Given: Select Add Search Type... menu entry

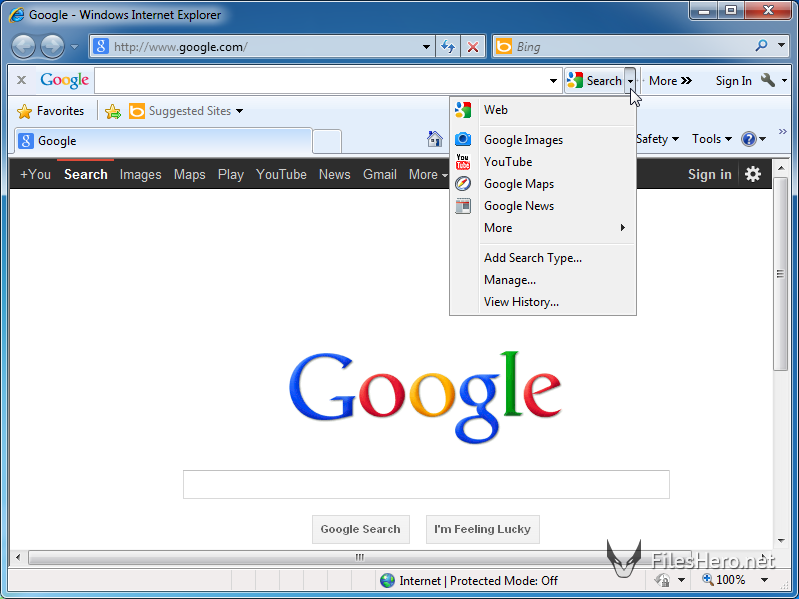Looking at the screenshot, I should coord(543,258).
